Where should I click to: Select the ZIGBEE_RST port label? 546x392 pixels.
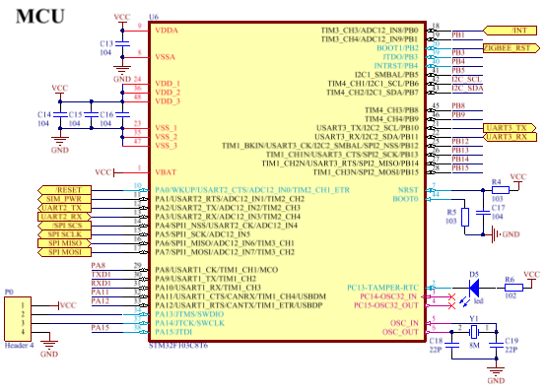point(512,48)
